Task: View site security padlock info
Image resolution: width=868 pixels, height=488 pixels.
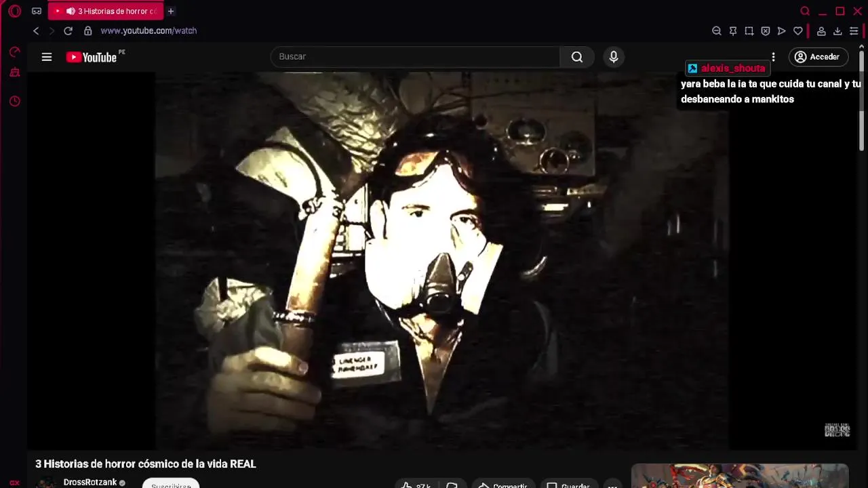Action: pos(87,30)
